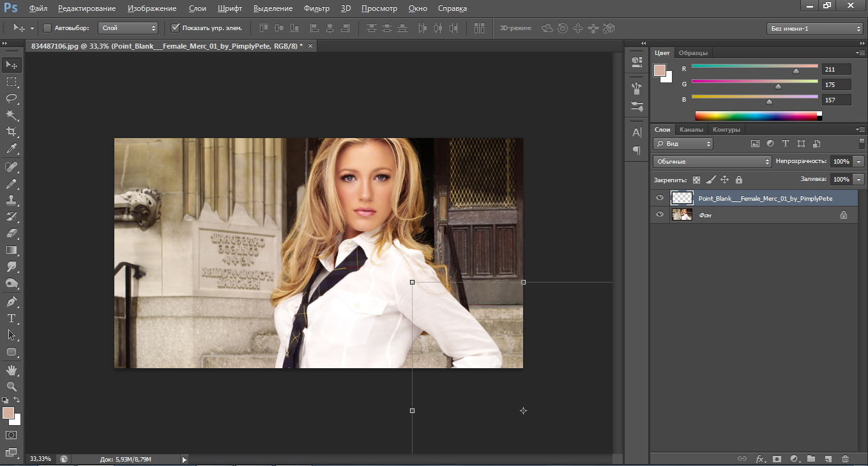Toggle the Автовыбор checkbox
This screenshot has height=466, width=868.
tap(47, 27)
